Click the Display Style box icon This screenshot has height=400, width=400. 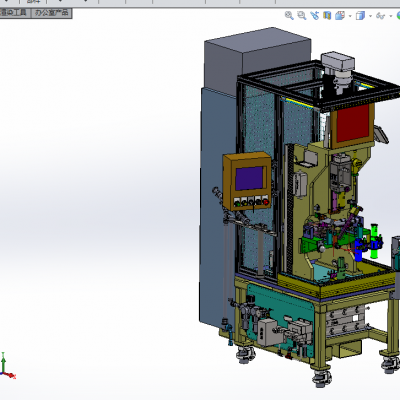coord(360,15)
